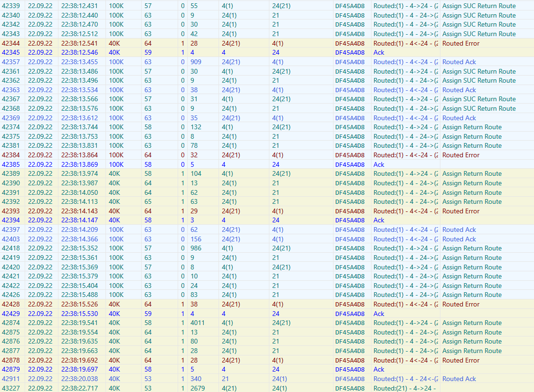Select Ack on row 42879

pos(379,369)
